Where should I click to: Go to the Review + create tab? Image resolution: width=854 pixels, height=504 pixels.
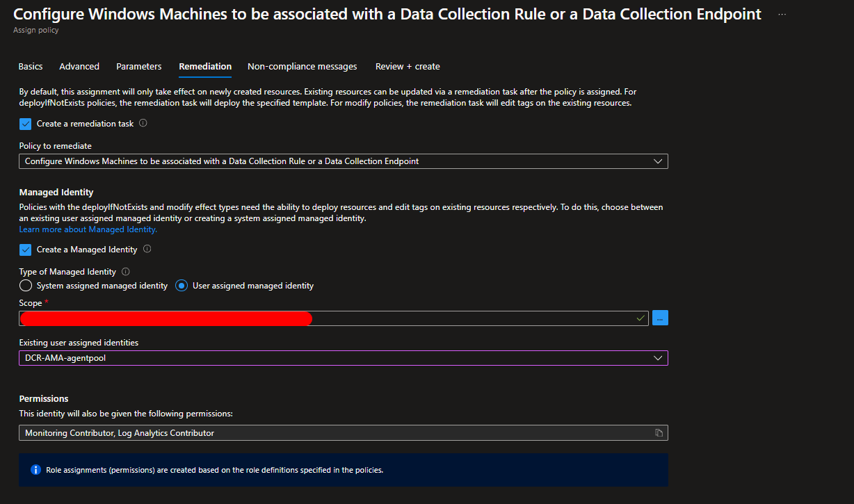coord(408,67)
